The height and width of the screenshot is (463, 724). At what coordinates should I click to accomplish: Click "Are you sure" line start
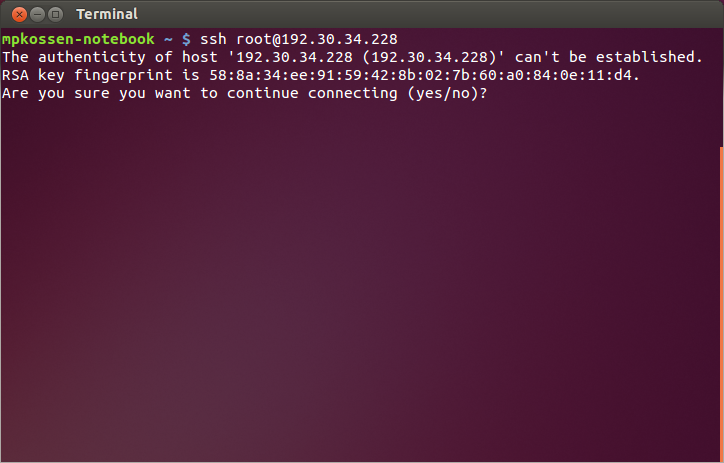56,93
